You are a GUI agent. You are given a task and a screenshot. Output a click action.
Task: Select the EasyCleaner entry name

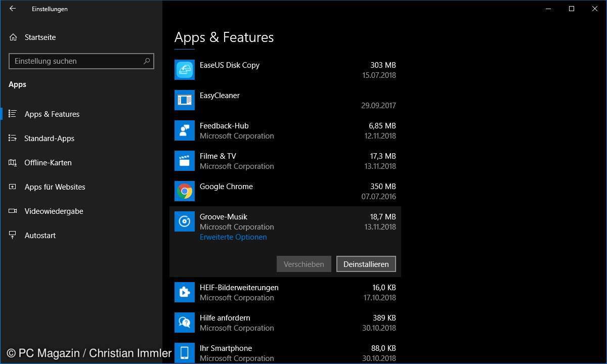(220, 95)
